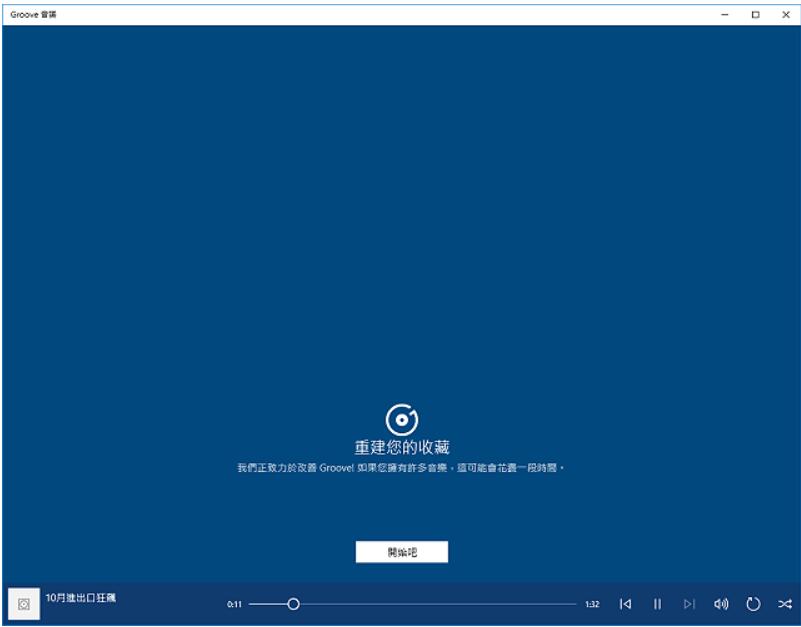
Task: Click the Groove disc icon above heading
Action: pos(402,420)
